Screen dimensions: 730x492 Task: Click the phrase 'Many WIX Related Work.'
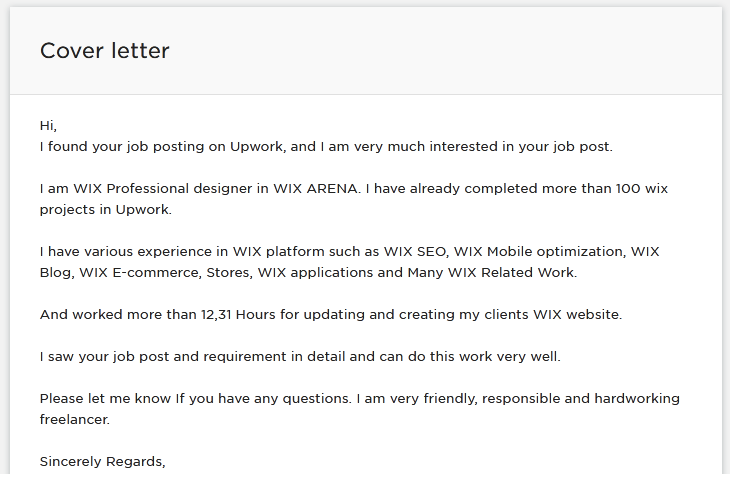[492, 273]
